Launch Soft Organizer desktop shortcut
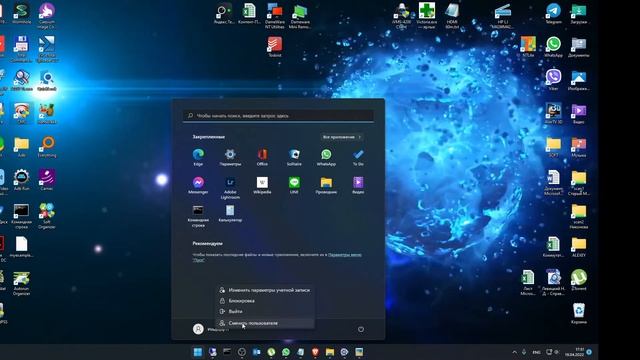 pos(47,216)
